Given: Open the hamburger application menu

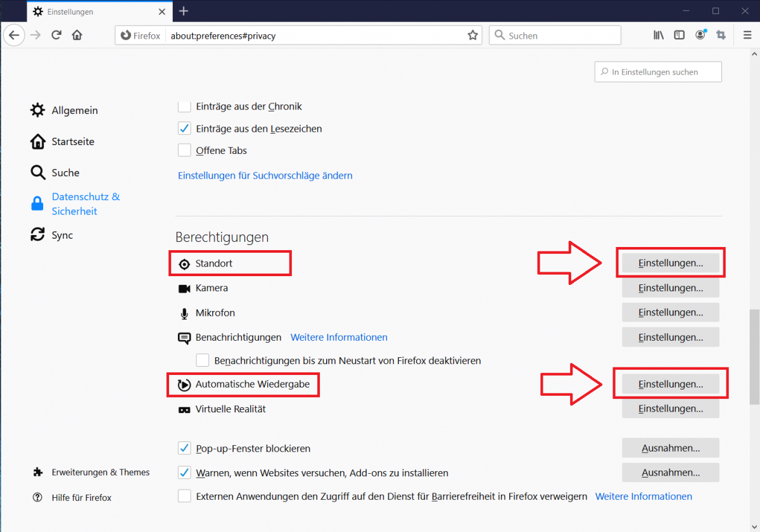Looking at the screenshot, I should click(x=747, y=35).
